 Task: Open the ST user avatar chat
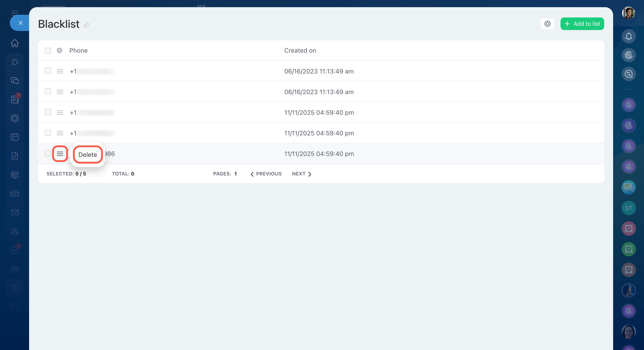tap(629, 208)
